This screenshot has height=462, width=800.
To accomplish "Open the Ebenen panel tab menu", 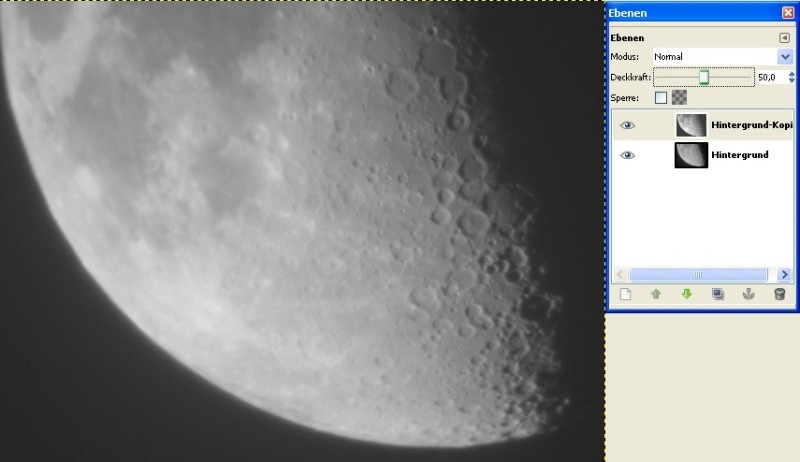I will coord(784,38).
